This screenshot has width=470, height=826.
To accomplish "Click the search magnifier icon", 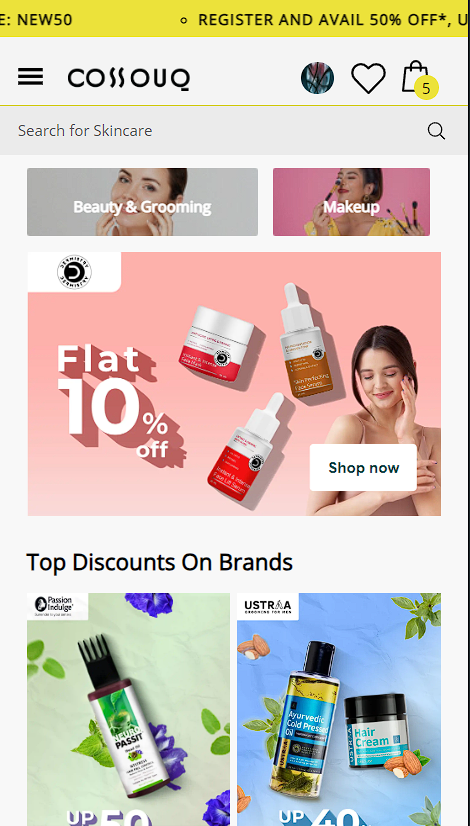I will click(436, 131).
